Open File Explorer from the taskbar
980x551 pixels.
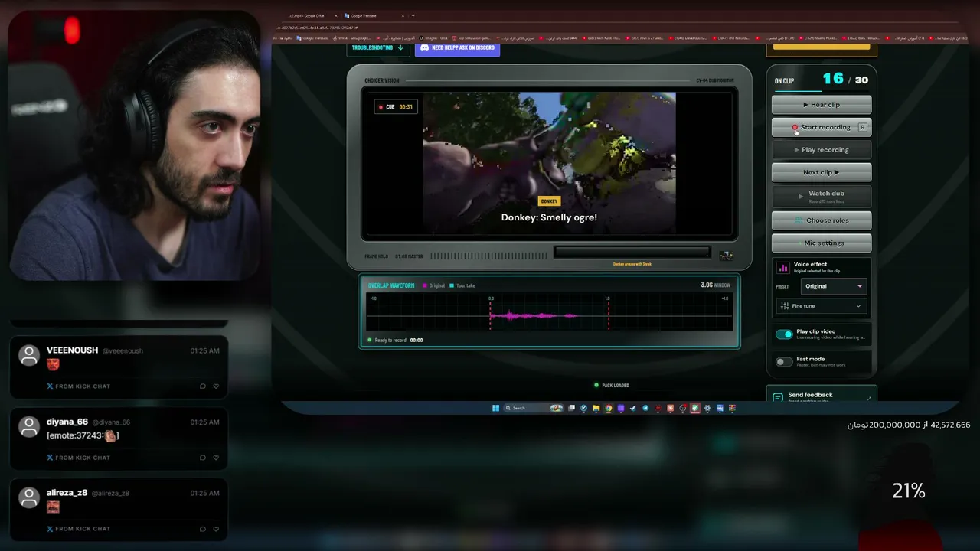tap(596, 408)
